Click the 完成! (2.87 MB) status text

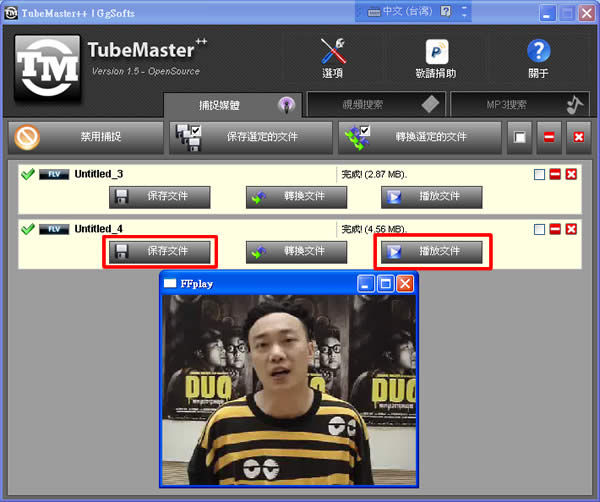tap(374, 175)
